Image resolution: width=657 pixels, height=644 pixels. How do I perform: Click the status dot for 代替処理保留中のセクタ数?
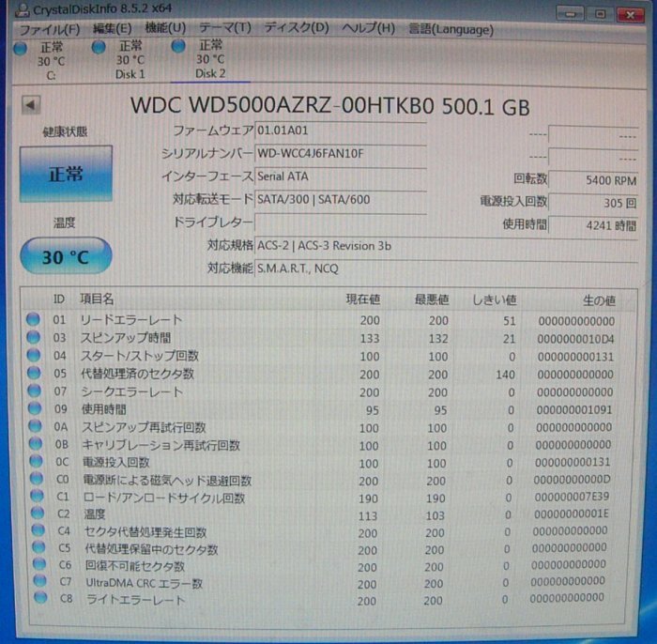[38, 547]
